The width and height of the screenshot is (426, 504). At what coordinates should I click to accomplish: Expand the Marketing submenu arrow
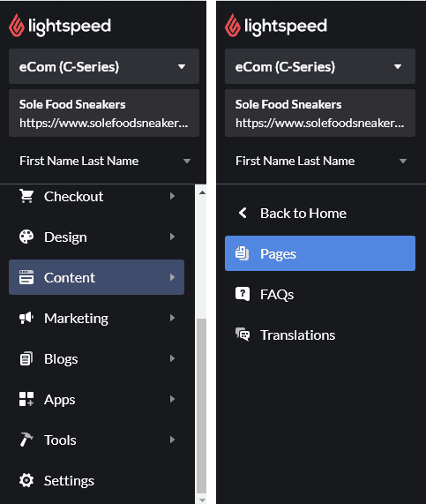(173, 318)
